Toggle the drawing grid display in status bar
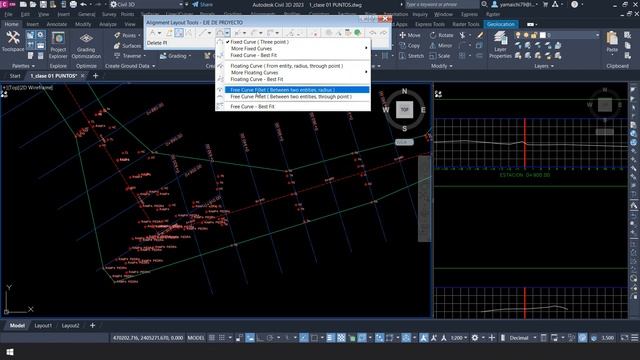 tap(212, 338)
